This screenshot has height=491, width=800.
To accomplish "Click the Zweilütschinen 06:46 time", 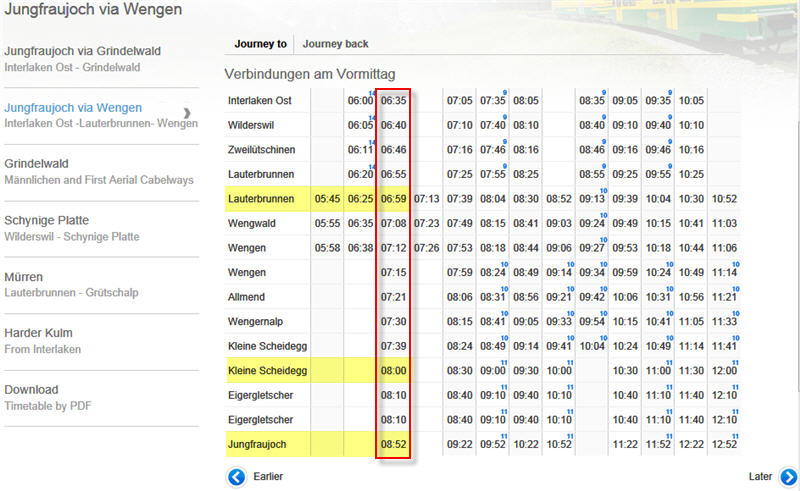I will [393, 150].
